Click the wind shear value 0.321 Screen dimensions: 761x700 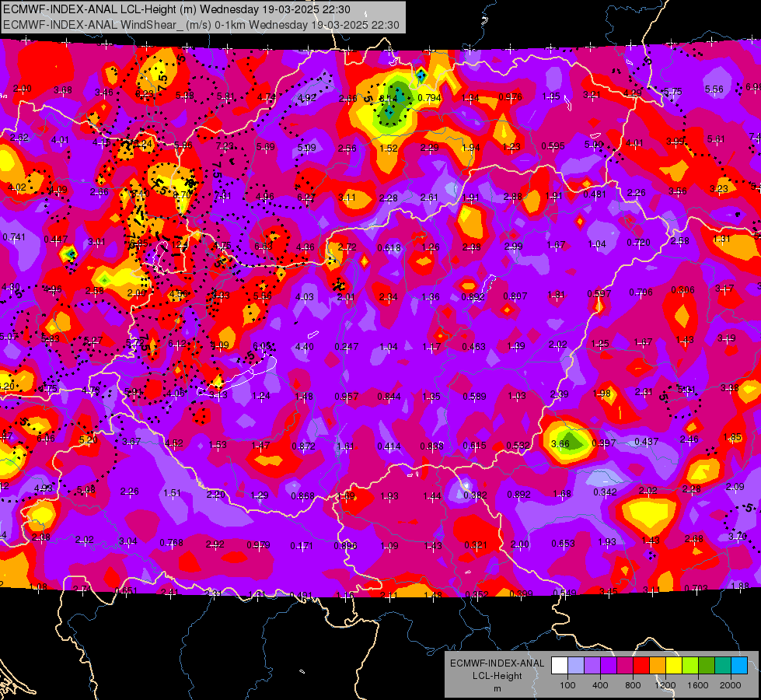pos(476,545)
